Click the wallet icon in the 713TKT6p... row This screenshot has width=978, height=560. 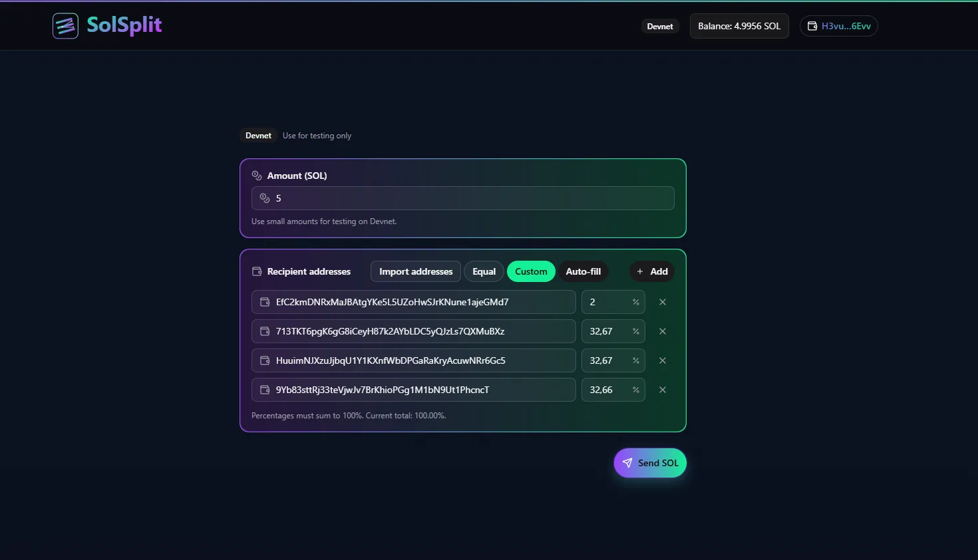[x=265, y=331]
